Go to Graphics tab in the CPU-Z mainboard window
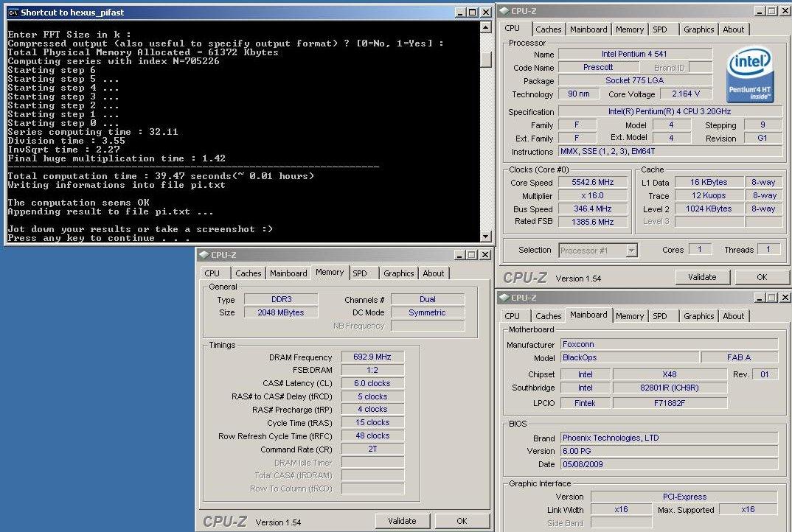This screenshot has width=792, height=532. (698, 316)
